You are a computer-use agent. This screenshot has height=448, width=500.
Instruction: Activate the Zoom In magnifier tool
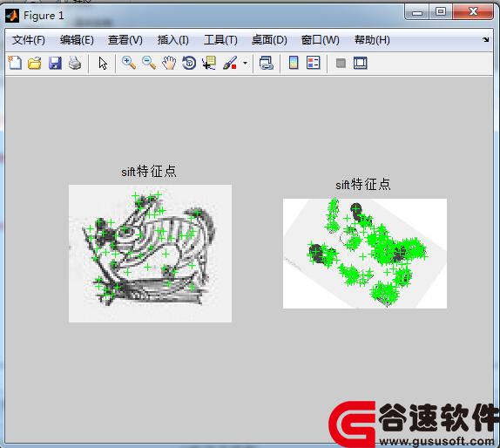129,63
